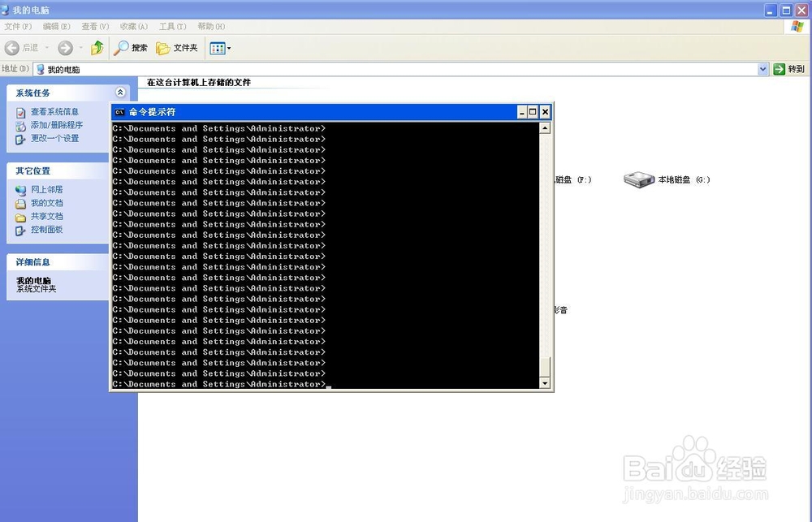Select the Local Disk (G:) label
Screen dimensions: 812x522
[684, 179]
